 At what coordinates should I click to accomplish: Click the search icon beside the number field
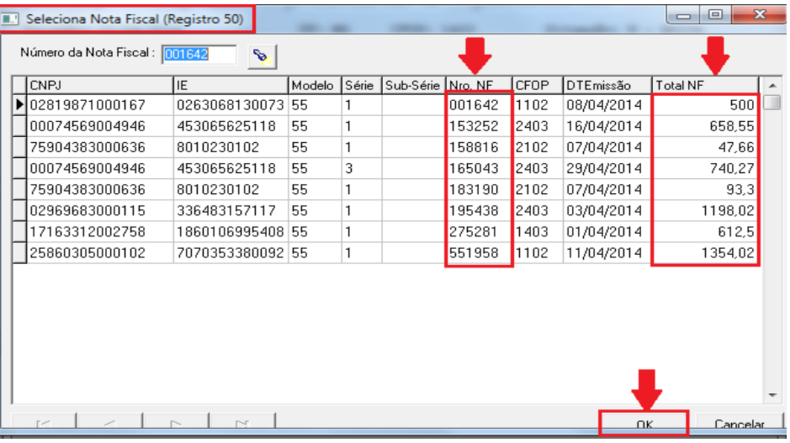(x=262, y=56)
